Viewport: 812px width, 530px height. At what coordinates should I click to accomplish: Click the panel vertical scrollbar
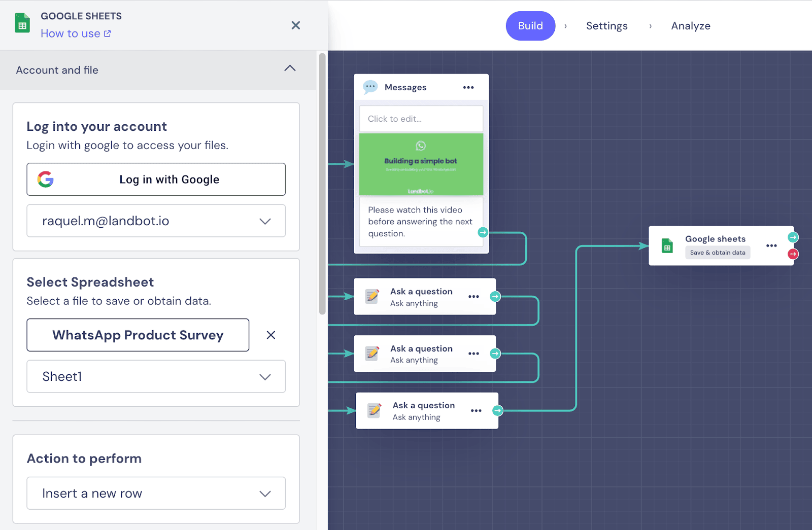point(322,184)
